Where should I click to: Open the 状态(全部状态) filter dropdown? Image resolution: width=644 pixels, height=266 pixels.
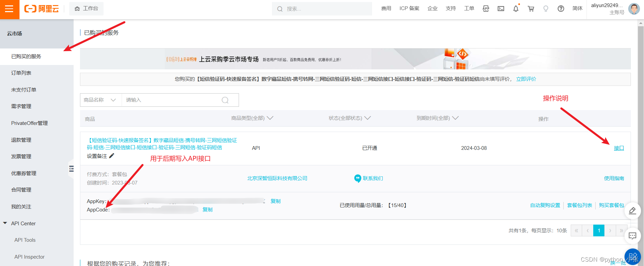[x=350, y=118]
